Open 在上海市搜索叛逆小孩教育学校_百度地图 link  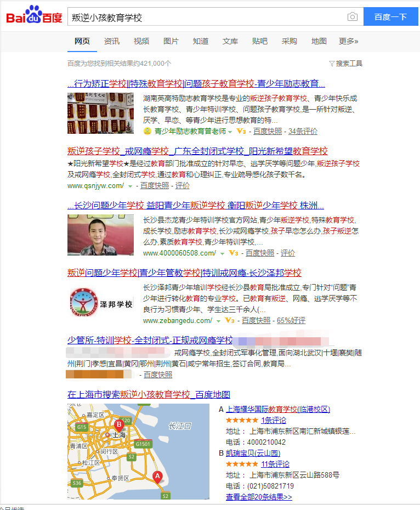click(149, 394)
